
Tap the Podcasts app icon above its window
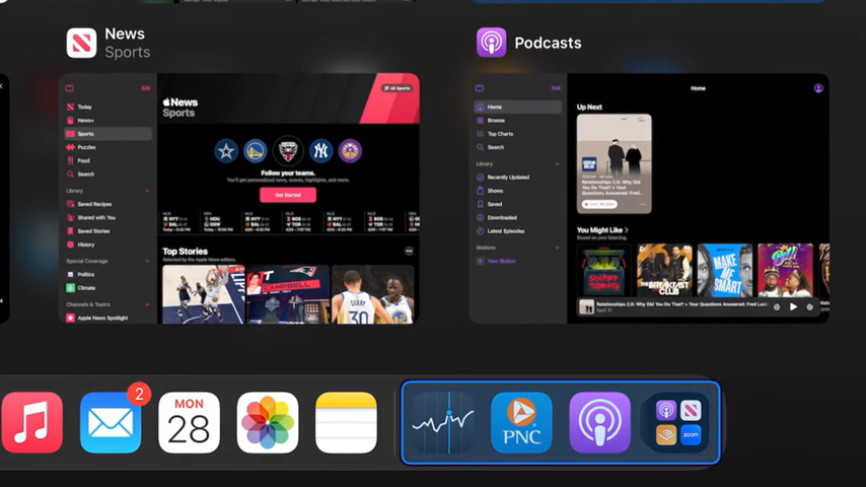pyautogui.click(x=491, y=43)
